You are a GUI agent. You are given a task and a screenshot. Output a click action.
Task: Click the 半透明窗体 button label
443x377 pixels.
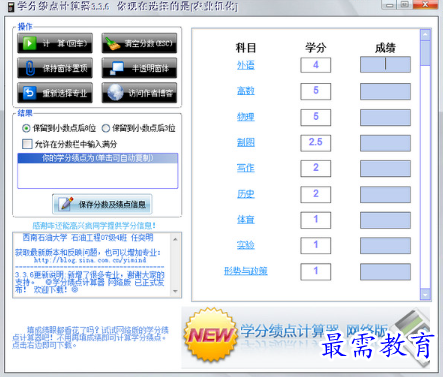pos(150,68)
